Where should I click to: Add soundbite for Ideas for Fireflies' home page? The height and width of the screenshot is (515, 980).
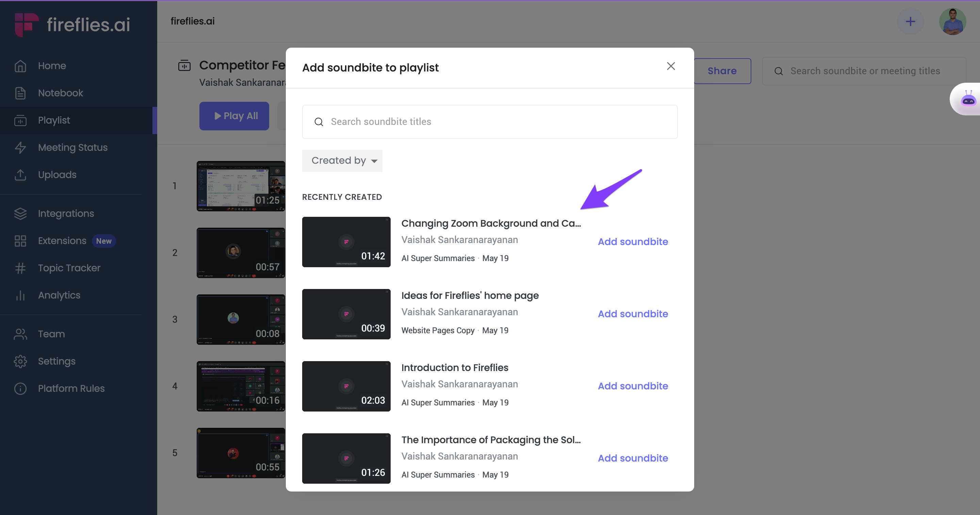coord(633,314)
